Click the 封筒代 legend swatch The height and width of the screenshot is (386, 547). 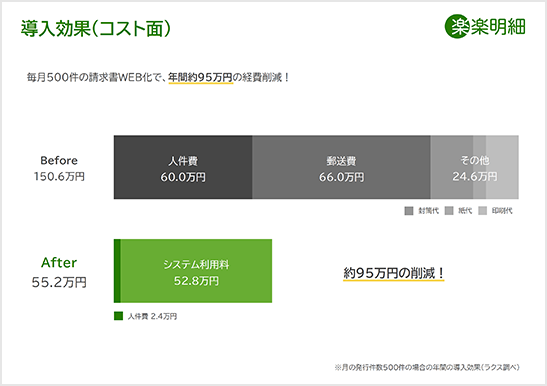click(x=409, y=211)
